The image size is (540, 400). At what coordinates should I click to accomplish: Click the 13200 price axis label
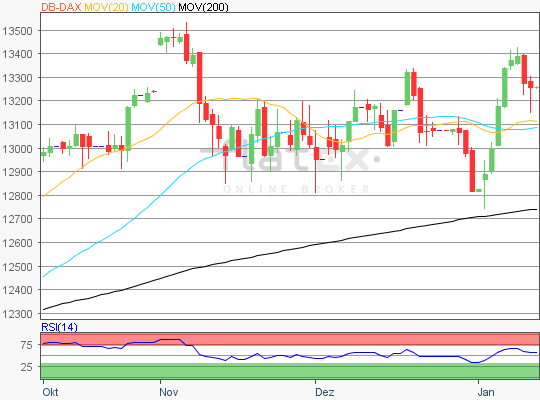(x=18, y=101)
